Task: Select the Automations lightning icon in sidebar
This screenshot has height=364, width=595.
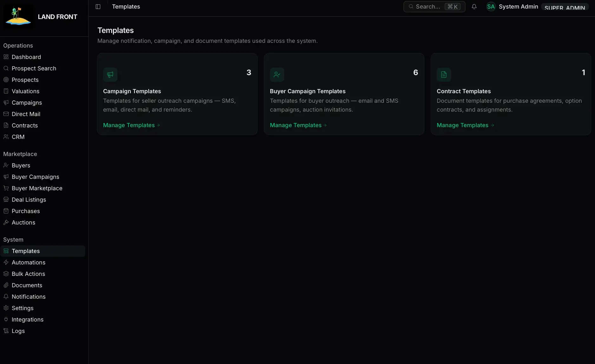Action: tap(6, 263)
